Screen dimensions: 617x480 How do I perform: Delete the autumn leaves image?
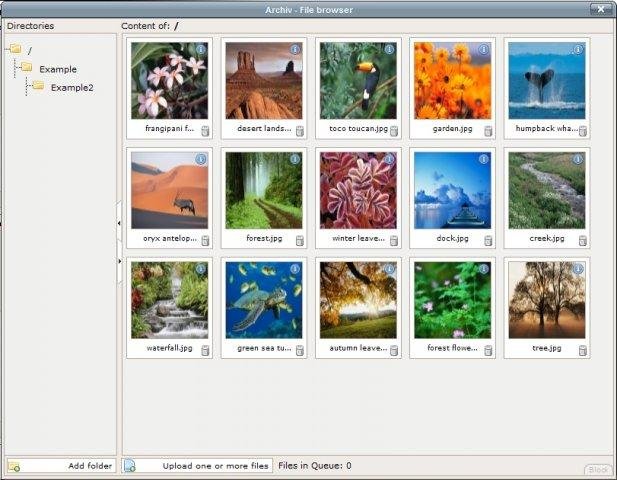(x=394, y=351)
